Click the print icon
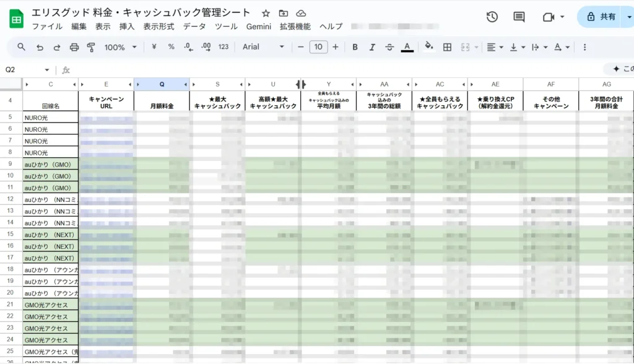The width and height of the screenshot is (634, 364). coord(73,46)
